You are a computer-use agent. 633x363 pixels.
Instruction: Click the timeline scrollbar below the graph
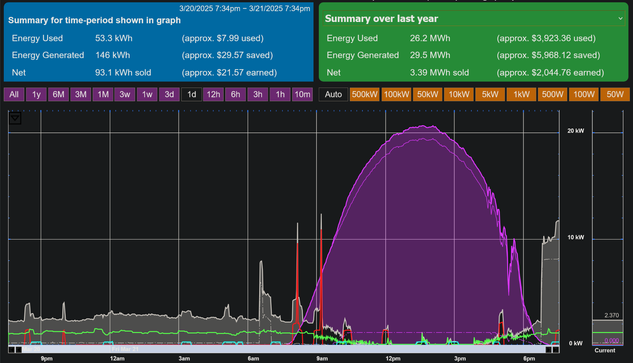[x=284, y=350]
